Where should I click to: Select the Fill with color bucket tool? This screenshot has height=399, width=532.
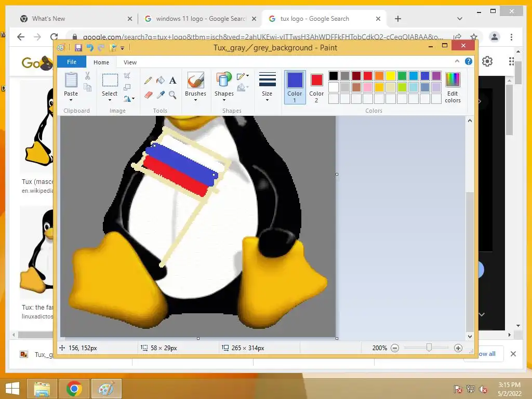pos(161,81)
